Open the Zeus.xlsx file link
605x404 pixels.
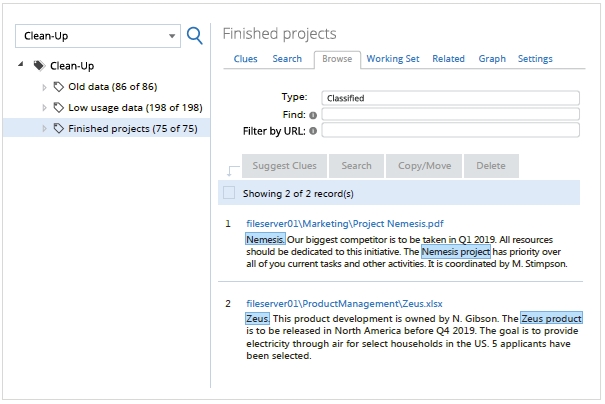coord(344,304)
